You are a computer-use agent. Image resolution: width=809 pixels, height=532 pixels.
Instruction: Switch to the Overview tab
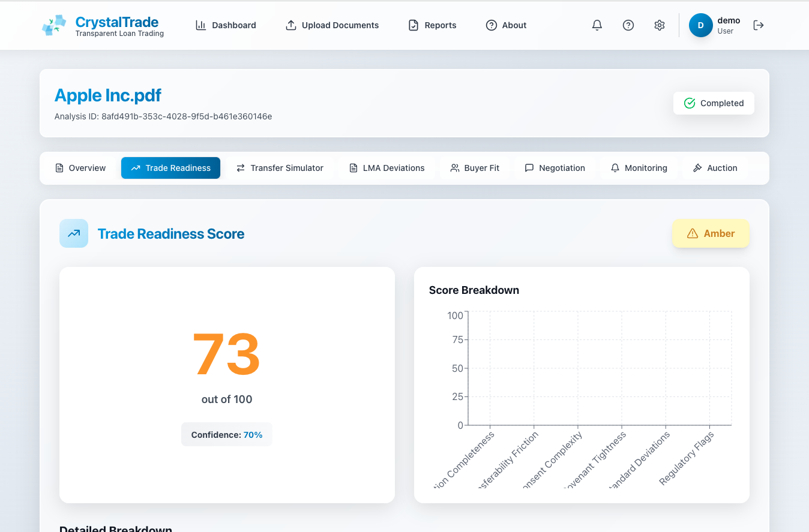[80, 168]
